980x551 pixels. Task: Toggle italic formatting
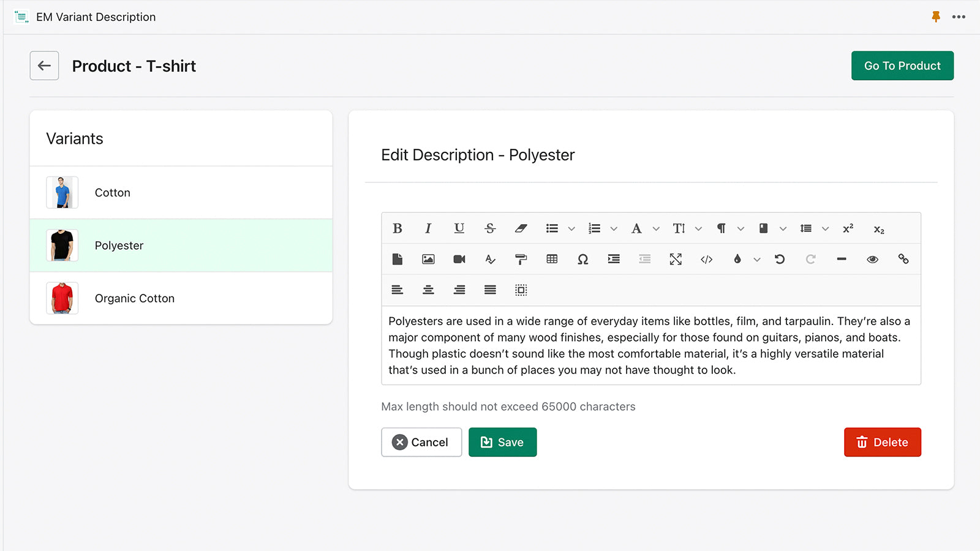(428, 228)
